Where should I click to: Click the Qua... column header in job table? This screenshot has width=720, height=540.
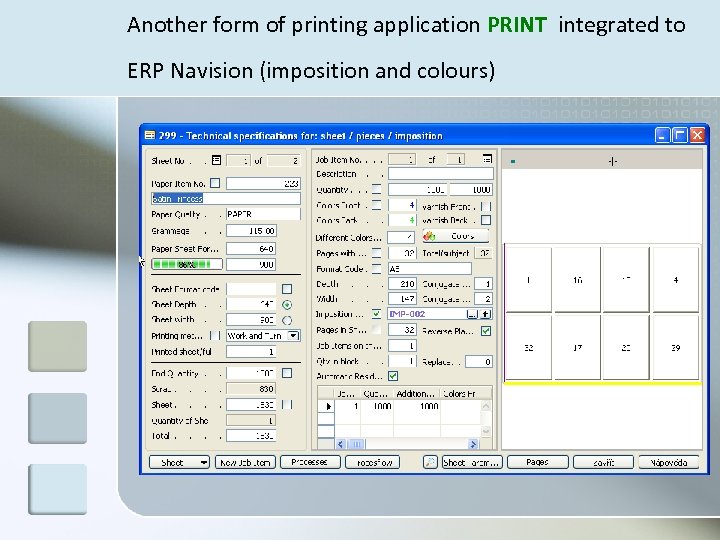coord(377,394)
